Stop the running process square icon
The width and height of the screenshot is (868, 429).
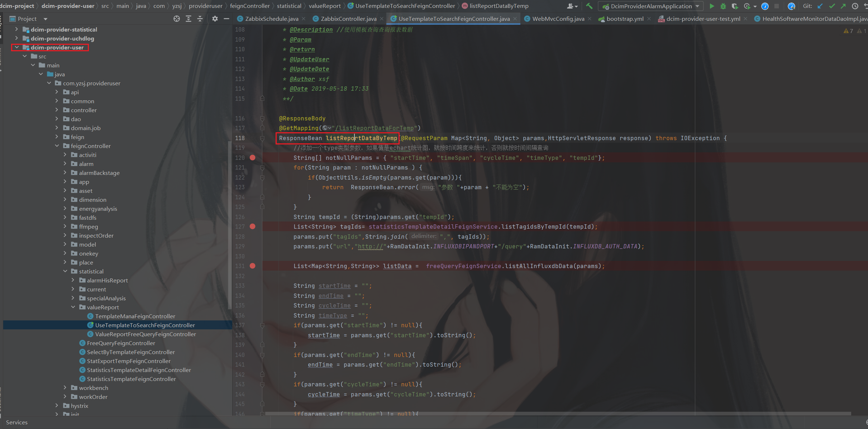pyautogui.click(x=777, y=6)
